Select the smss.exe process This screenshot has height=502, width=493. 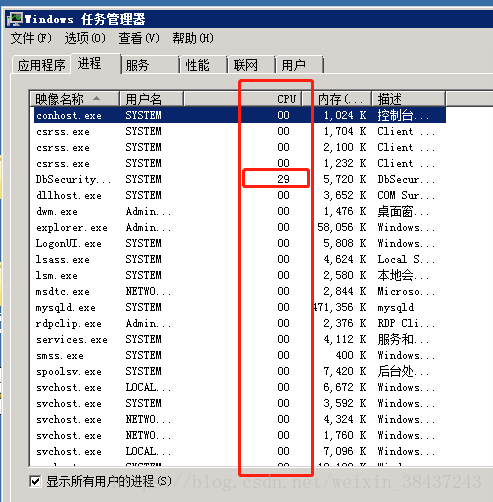(240, 355)
